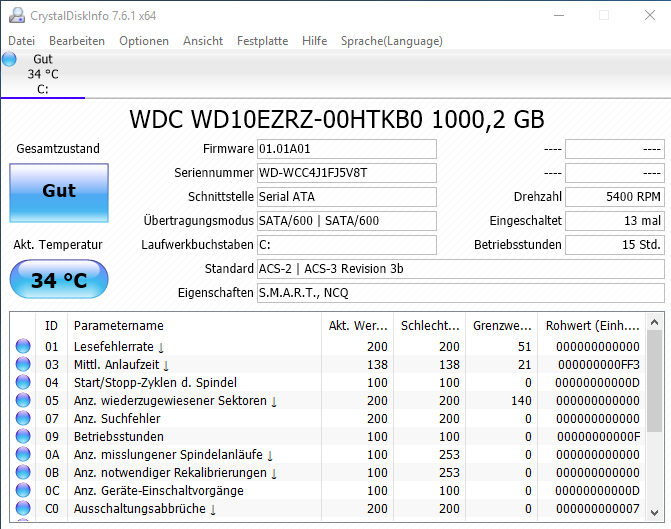
Task: Click the SMART list scrollbar thumb
Action: coord(654,381)
